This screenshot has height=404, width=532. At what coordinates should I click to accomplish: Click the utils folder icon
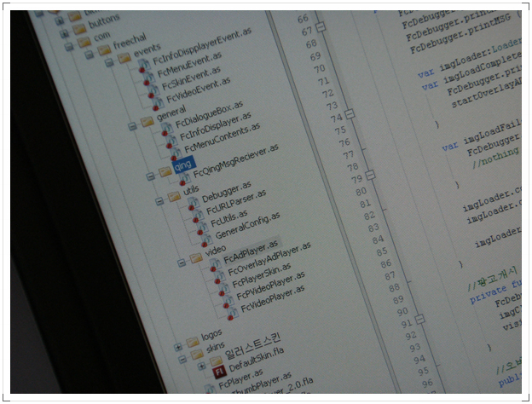click(x=174, y=197)
